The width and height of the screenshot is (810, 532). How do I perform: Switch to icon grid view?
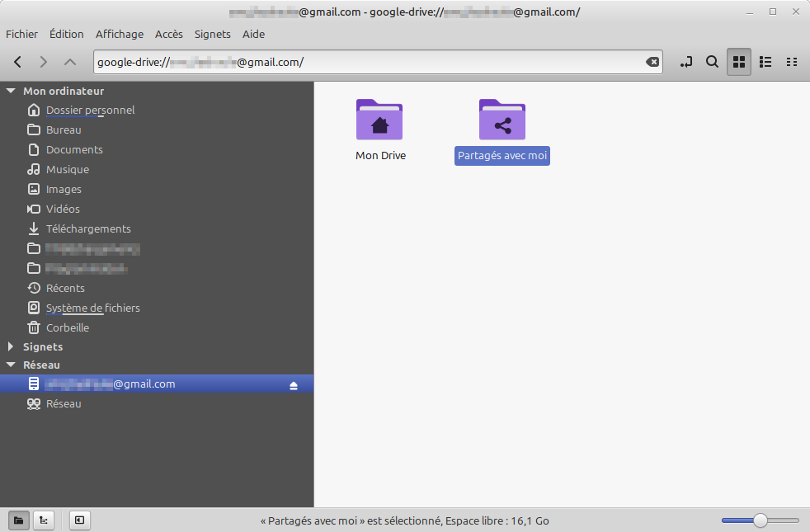click(739, 62)
